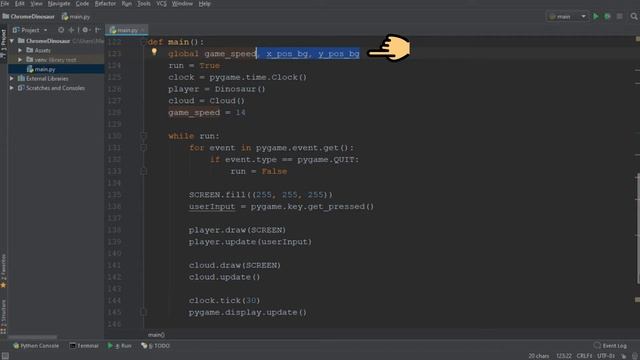Click on cloud = Cloud() line
640x360 pixels.
pos(206,101)
